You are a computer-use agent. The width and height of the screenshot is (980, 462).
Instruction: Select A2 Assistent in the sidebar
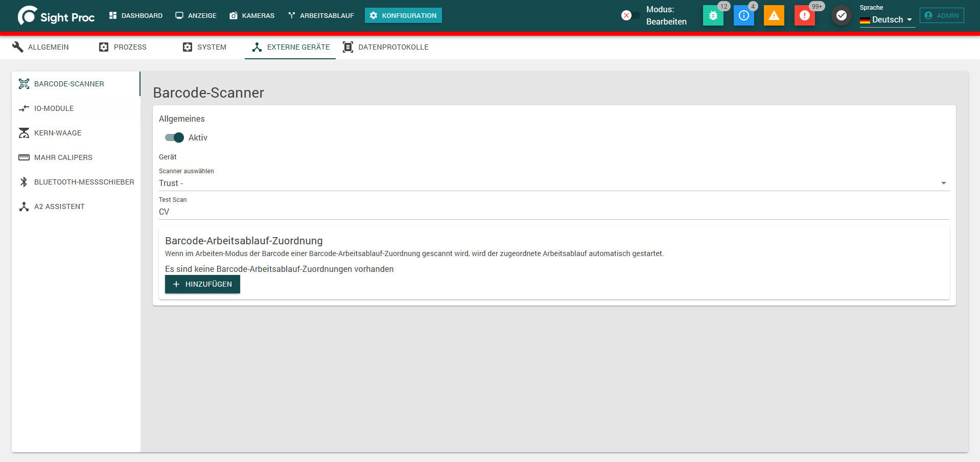click(76, 206)
